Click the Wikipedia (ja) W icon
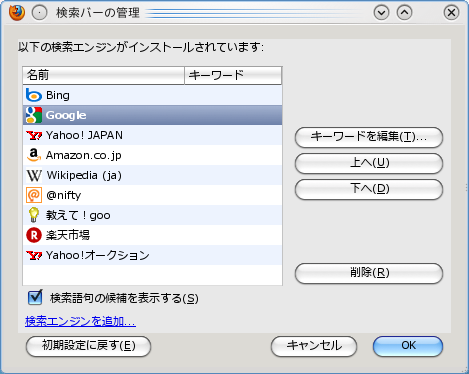The height and width of the screenshot is (374, 469). [34, 175]
